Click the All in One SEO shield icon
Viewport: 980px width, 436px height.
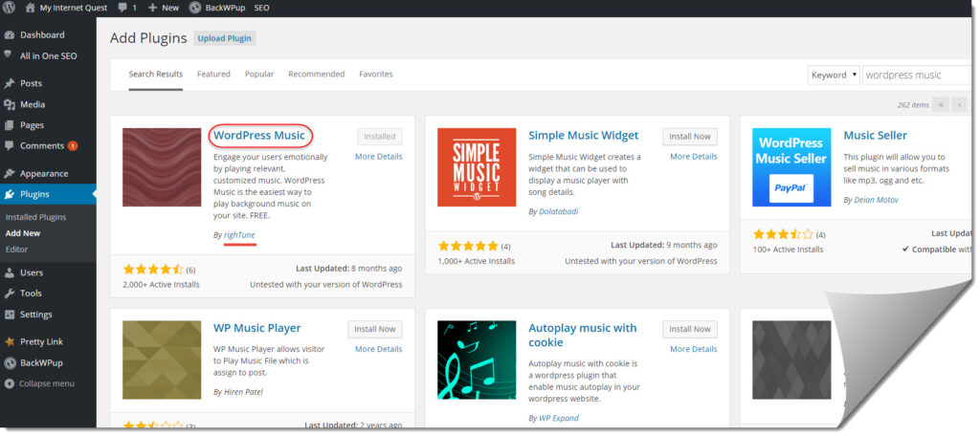pyautogui.click(x=9, y=54)
